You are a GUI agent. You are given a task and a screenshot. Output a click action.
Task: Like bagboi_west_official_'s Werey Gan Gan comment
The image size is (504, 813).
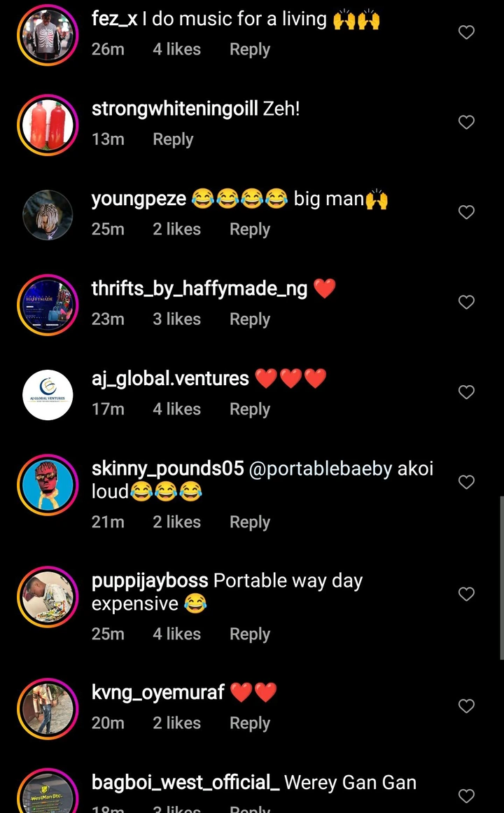(466, 795)
